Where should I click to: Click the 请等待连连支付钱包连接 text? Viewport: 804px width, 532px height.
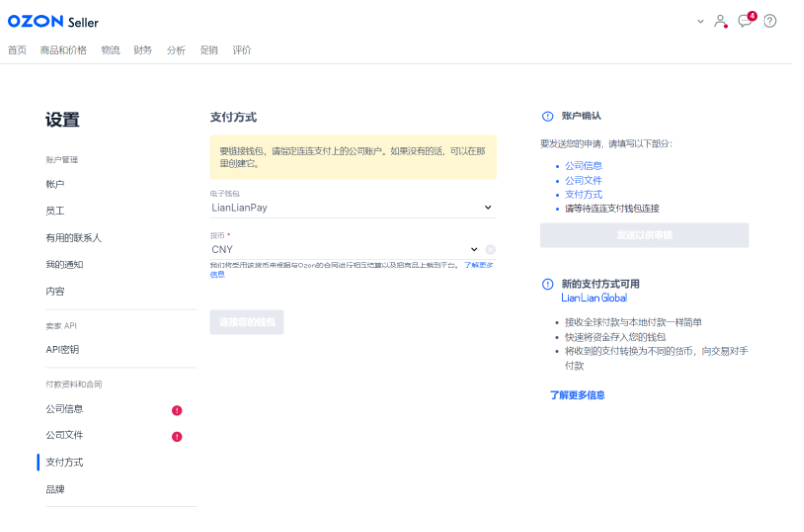click(x=611, y=208)
